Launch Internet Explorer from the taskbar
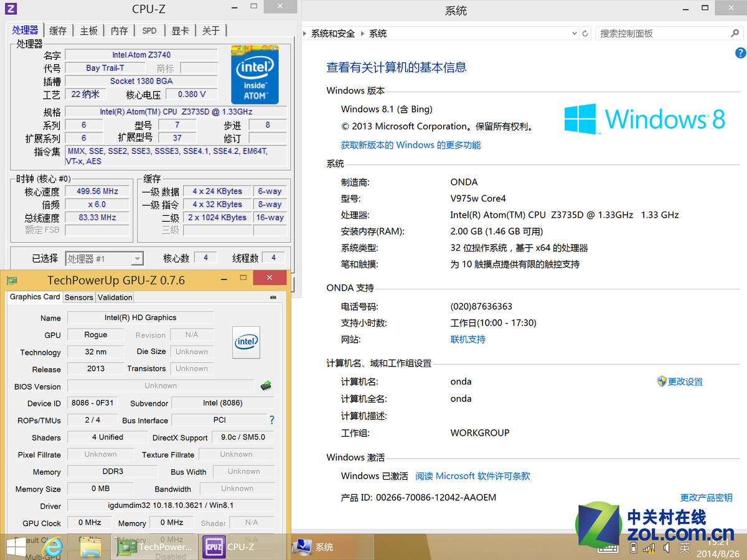This screenshot has width=747, height=560. (54, 547)
